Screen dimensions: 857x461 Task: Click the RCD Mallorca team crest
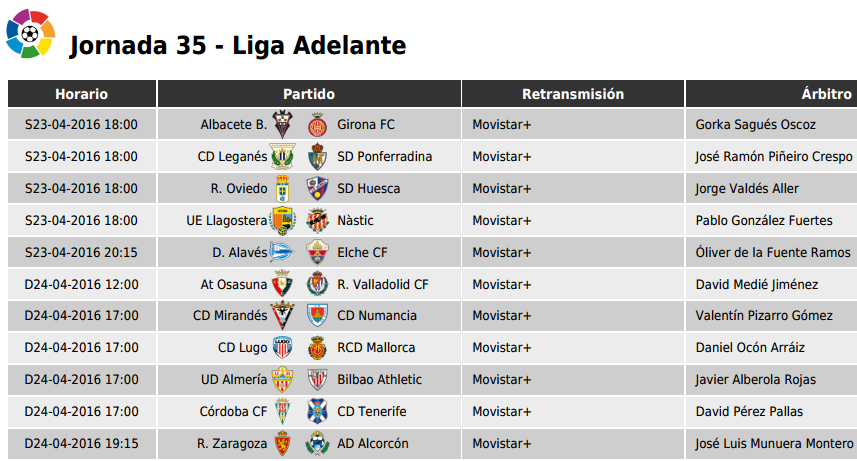317,348
